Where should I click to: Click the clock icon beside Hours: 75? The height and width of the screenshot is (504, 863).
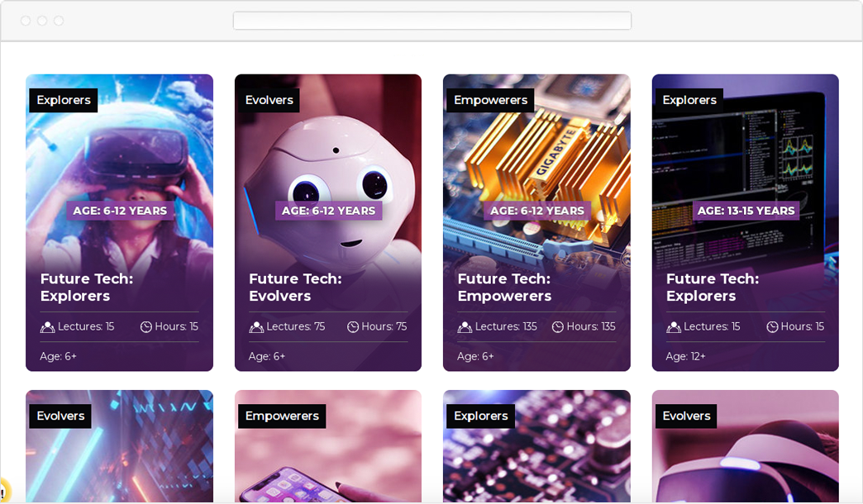point(353,327)
